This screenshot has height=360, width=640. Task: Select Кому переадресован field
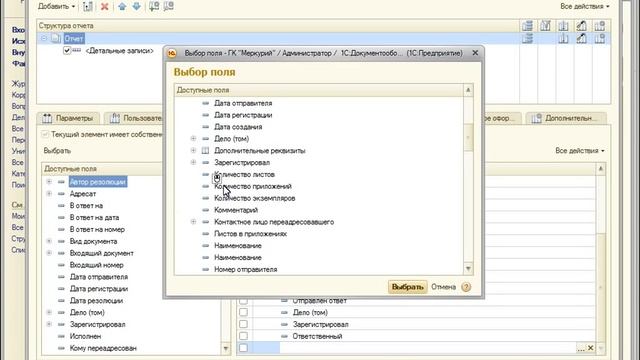click(x=103, y=348)
